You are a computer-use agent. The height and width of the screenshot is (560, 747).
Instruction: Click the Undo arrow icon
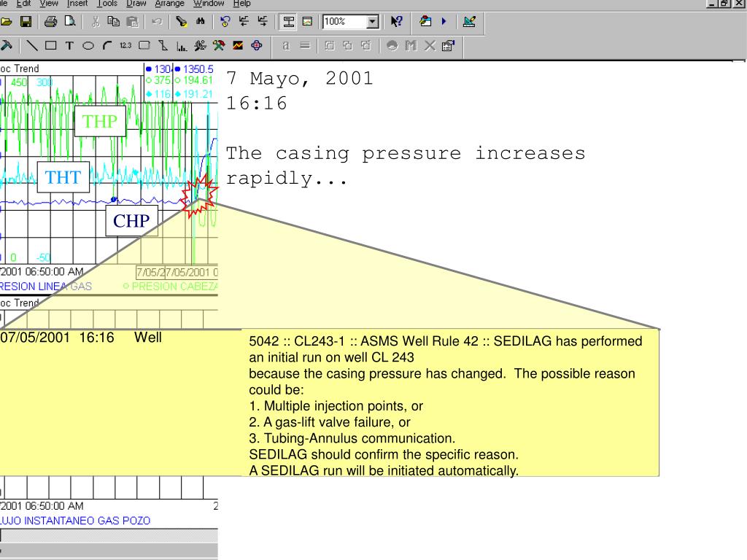(157, 21)
